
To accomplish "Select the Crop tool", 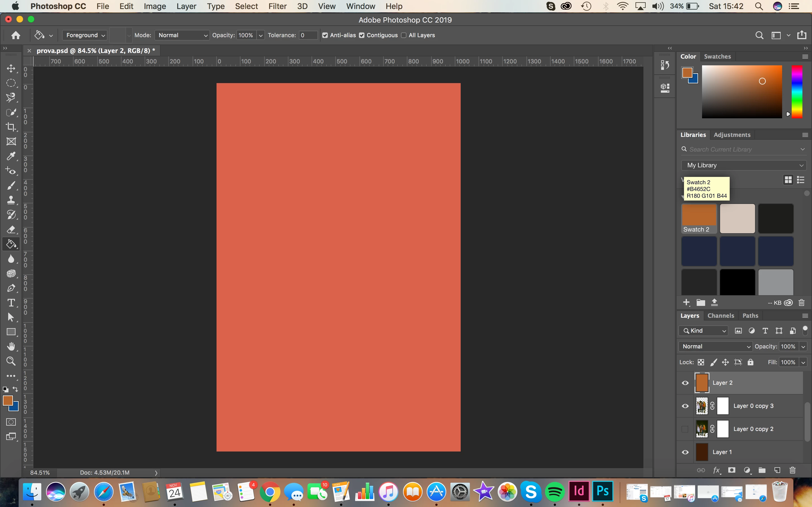I will tap(11, 127).
